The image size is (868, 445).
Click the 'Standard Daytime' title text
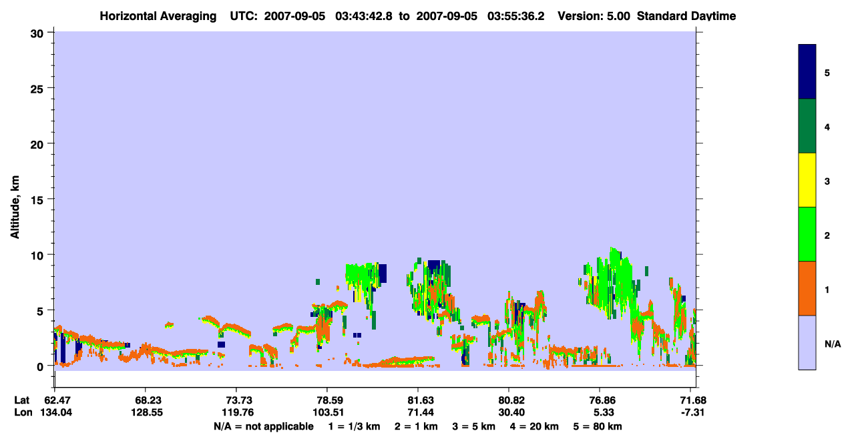pos(686,16)
